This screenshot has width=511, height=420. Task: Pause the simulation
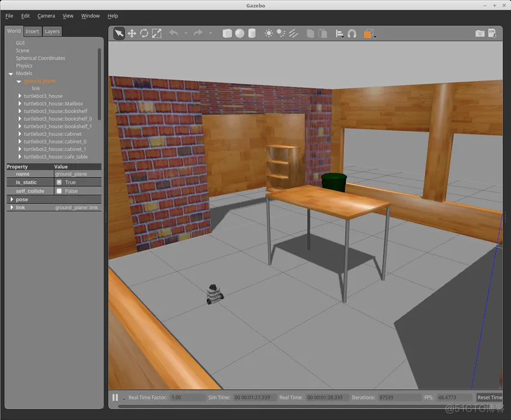[x=115, y=398]
